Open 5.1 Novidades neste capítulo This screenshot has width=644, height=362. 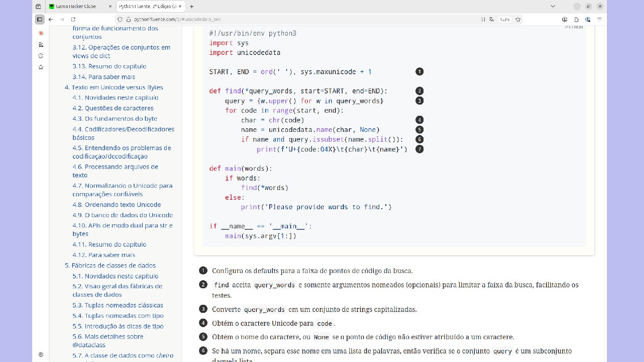coord(115,276)
